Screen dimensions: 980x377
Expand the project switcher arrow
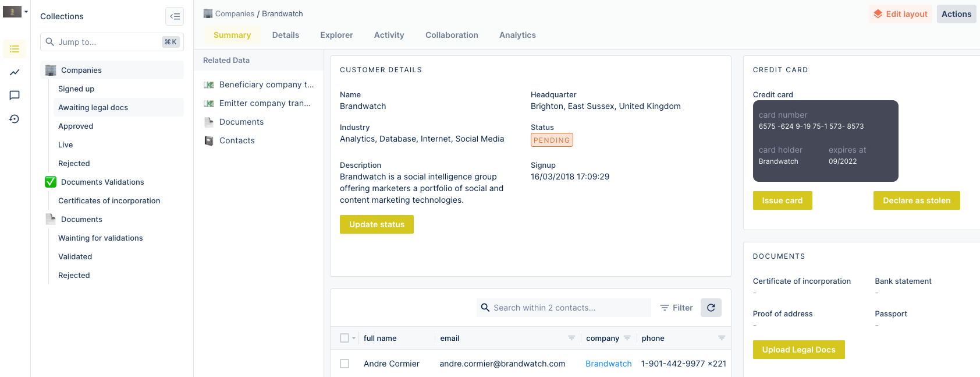26,12
